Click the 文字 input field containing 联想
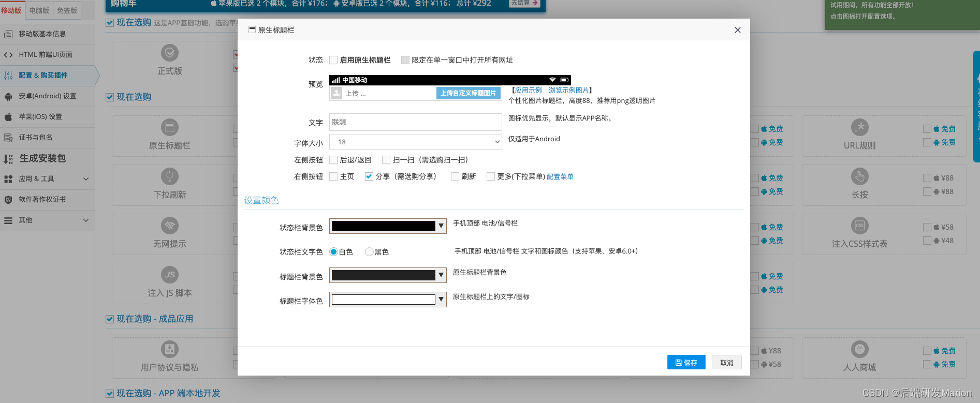 pos(416,122)
